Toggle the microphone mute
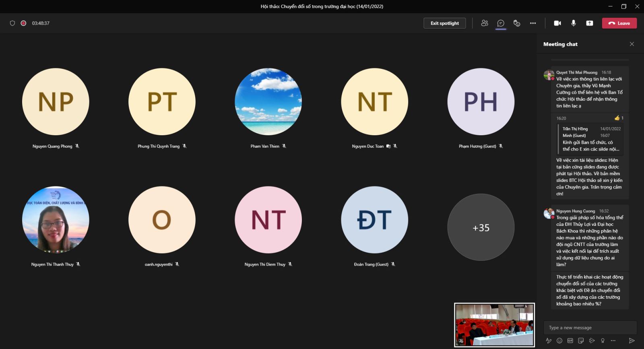 pyautogui.click(x=574, y=23)
